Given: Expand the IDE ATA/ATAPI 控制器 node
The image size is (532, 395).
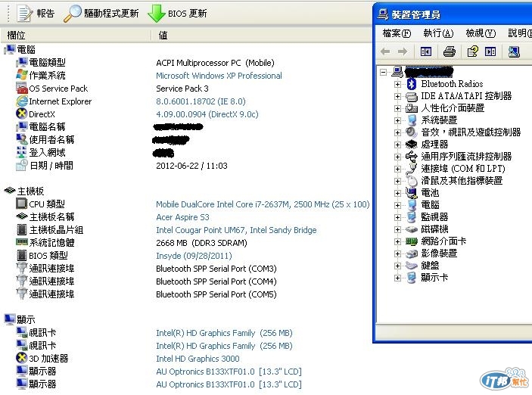Looking at the screenshot, I should point(397,96).
